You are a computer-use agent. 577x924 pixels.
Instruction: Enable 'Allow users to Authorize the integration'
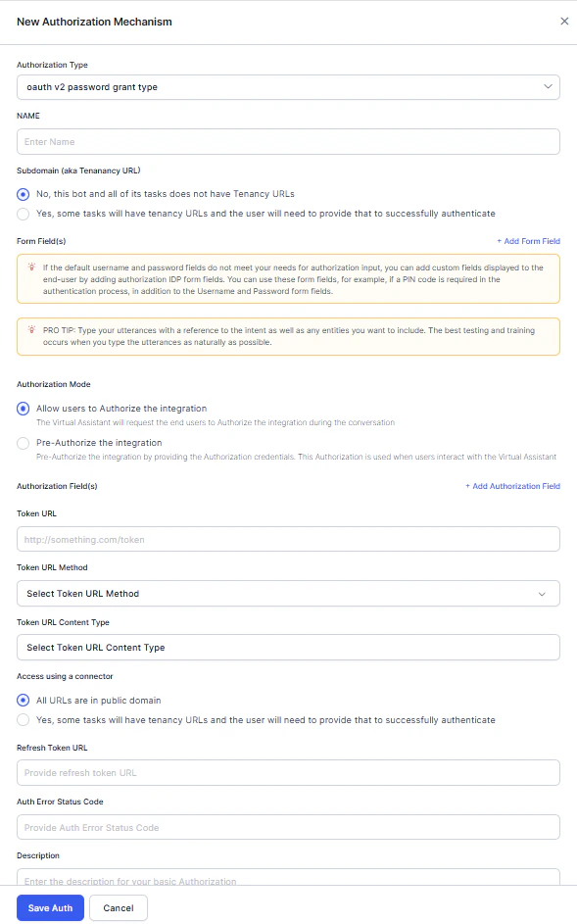pos(23,409)
